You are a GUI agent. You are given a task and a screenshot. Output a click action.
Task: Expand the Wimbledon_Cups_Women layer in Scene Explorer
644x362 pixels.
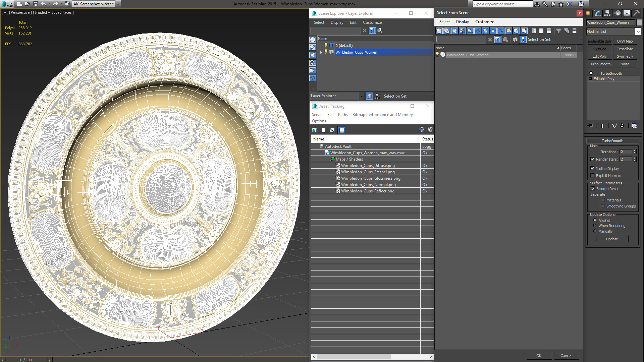pyautogui.click(x=321, y=52)
